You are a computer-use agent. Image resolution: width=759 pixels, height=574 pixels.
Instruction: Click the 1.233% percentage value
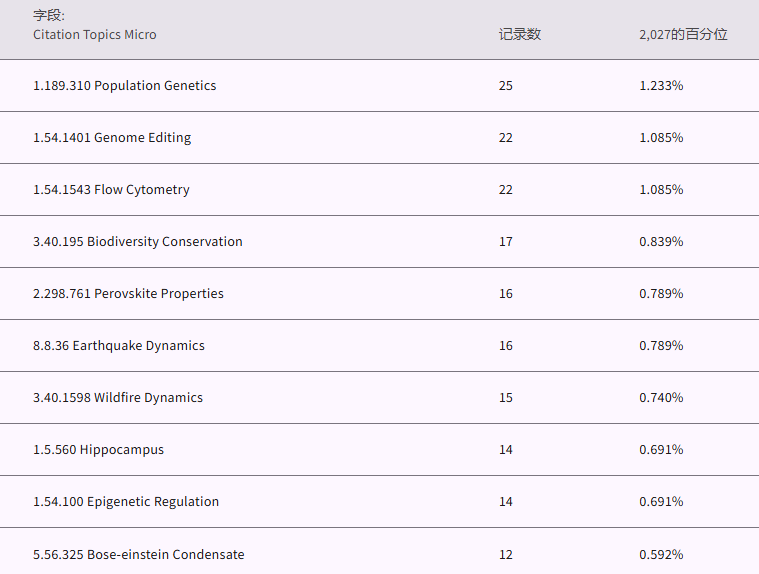tap(661, 86)
